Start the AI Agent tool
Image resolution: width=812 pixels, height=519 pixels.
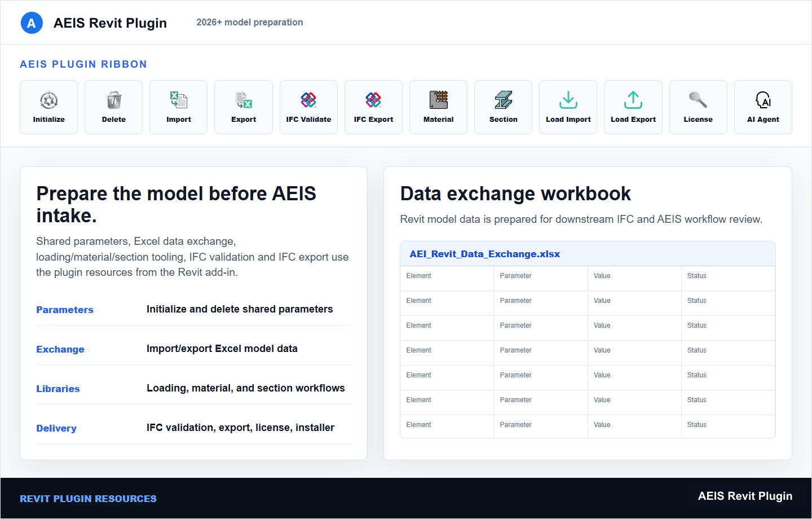pos(763,107)
